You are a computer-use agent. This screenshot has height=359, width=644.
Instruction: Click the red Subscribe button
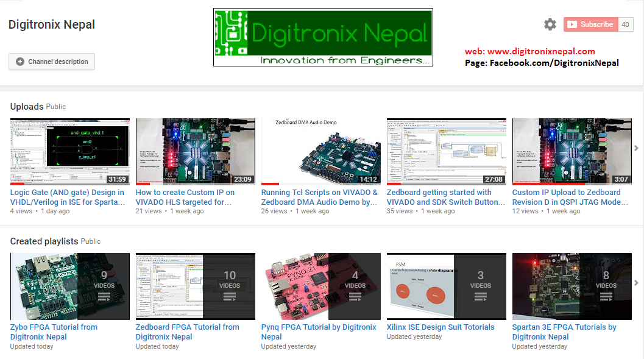(590, 24)
